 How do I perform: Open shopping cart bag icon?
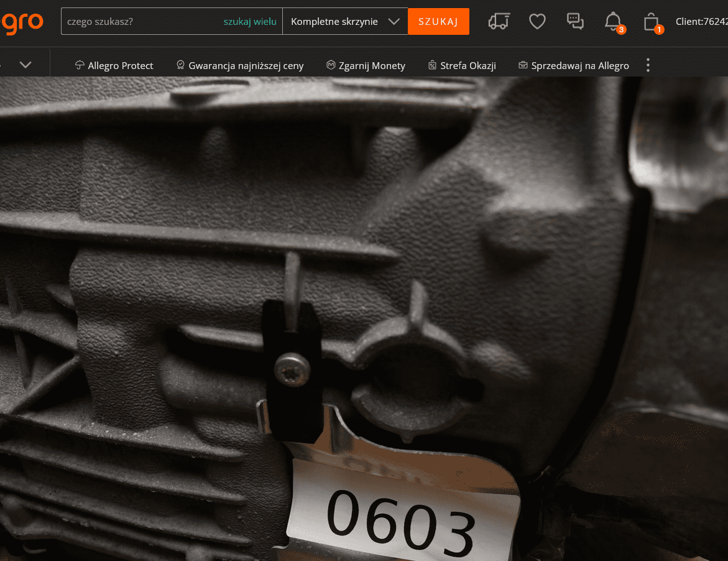pyautogui.click(x=651, y=22)
